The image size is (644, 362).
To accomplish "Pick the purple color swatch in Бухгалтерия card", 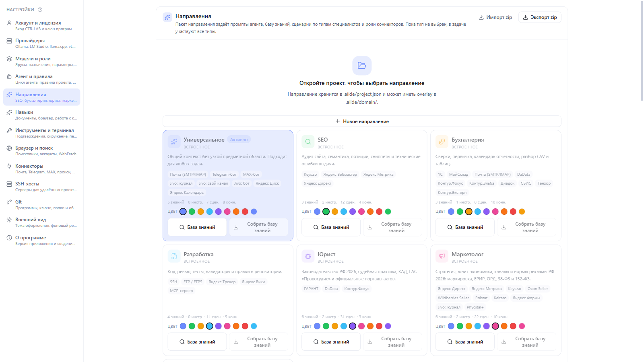I will (x=487, y=212).
